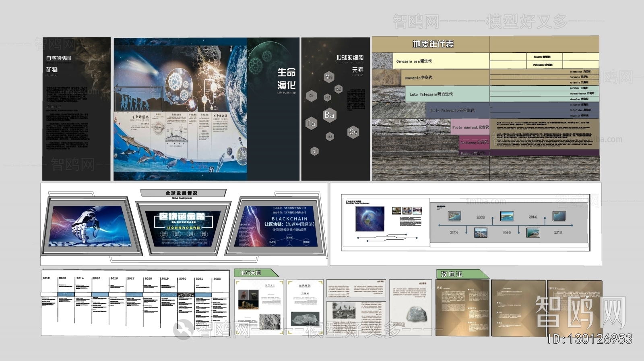Click the 2008 timeline marker
The width and height of the screenshot is (644, 361).
pos(481,217)
